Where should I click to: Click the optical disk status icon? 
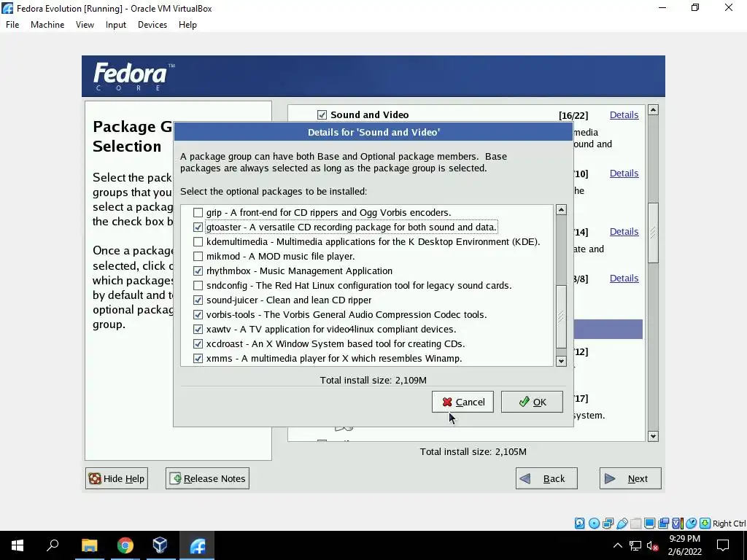pos(594,524)
